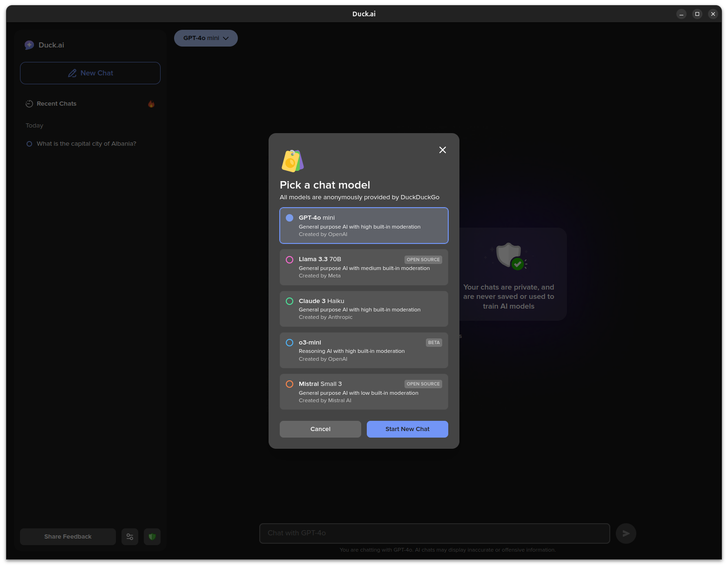Cancel the model selection dialog
Screen dimensions: 728x567
coord(320,429)
